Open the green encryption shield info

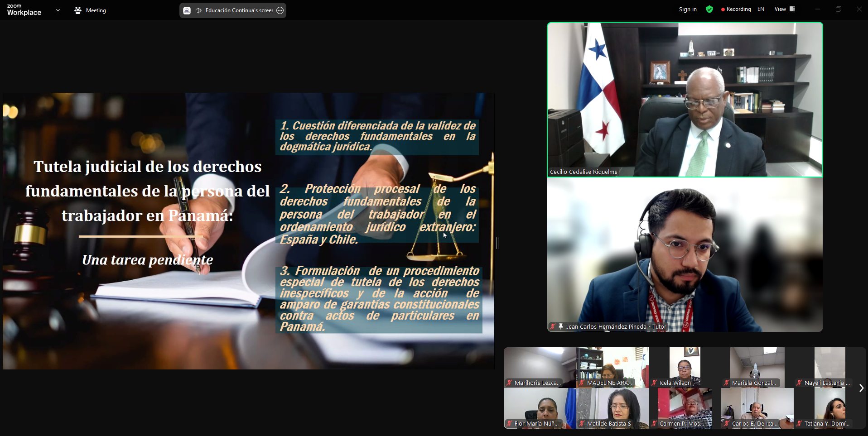tap(709, 9)
